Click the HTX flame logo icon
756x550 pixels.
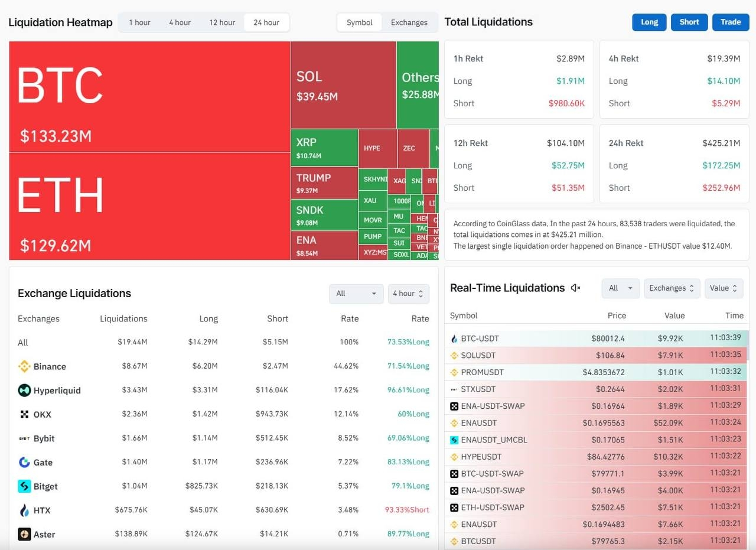point(24,510)
